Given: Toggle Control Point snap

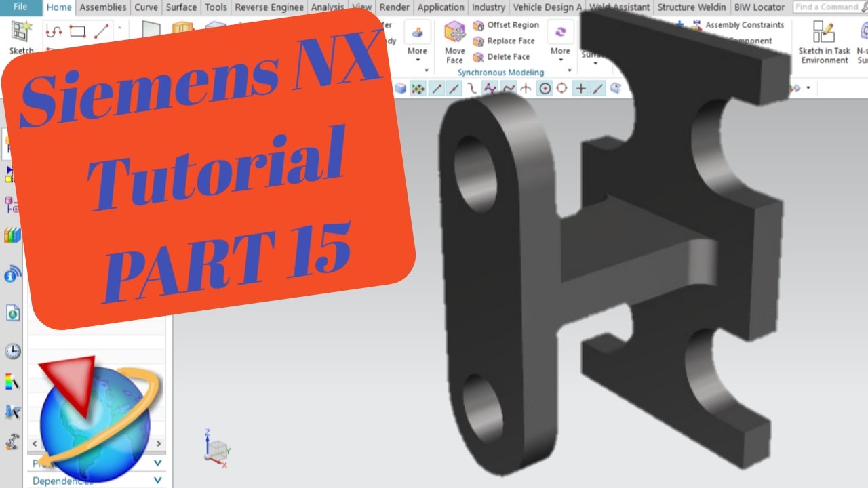Looking at the screenshot, I should tap(472, 88).
